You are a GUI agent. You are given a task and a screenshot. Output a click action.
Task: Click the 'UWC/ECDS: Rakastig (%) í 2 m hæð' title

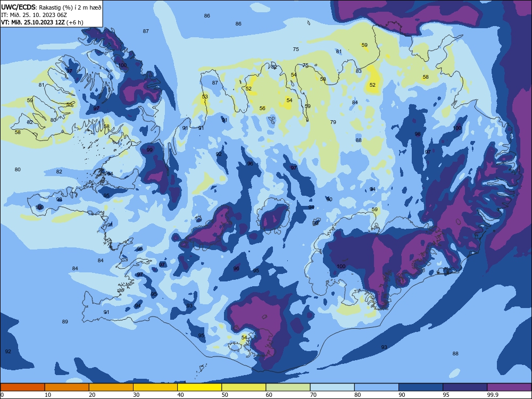click(x=51, y=7)
